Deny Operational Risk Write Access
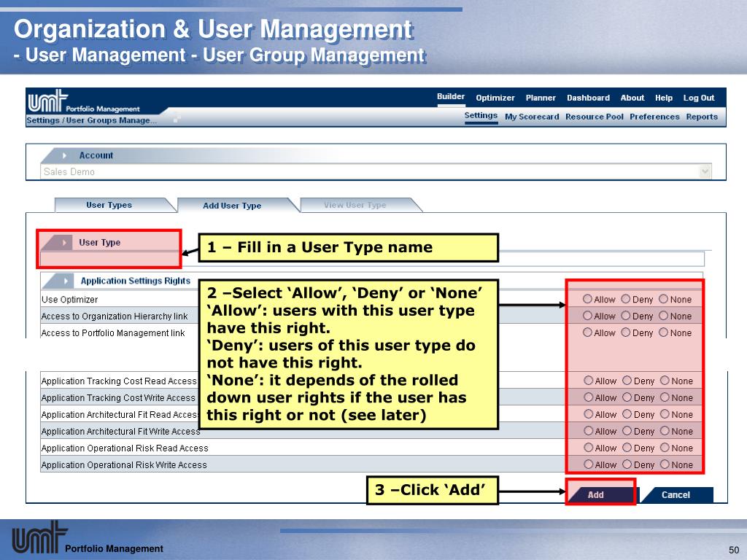747x560 pixels. tap(627, 464)
